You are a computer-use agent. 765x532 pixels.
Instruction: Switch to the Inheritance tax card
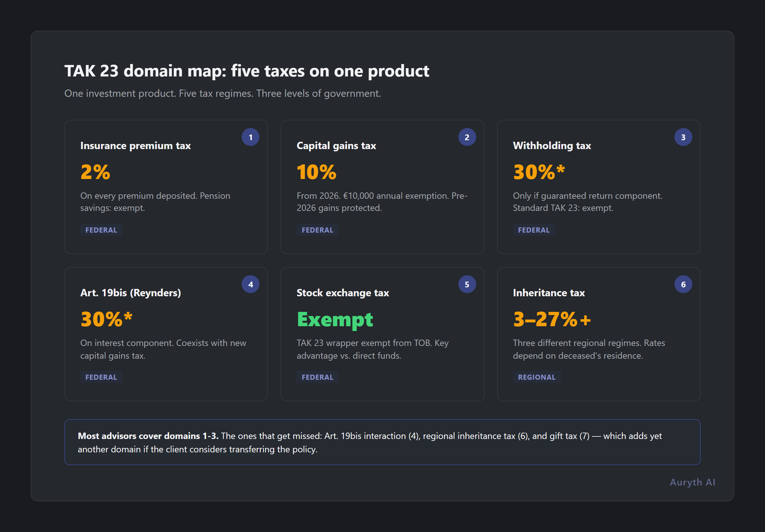pyautogui.click(x=599, y=333)
